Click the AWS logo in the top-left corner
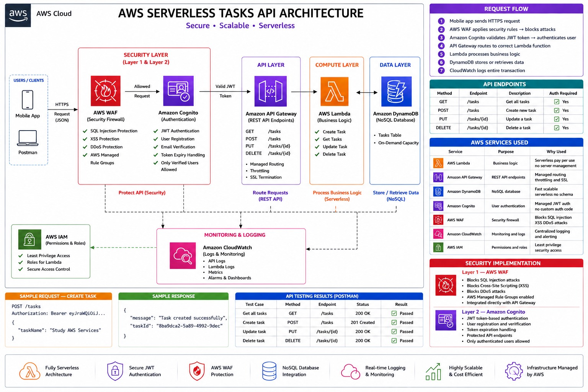This screenshot has height=392, width=588. click(x=18, y=15)
